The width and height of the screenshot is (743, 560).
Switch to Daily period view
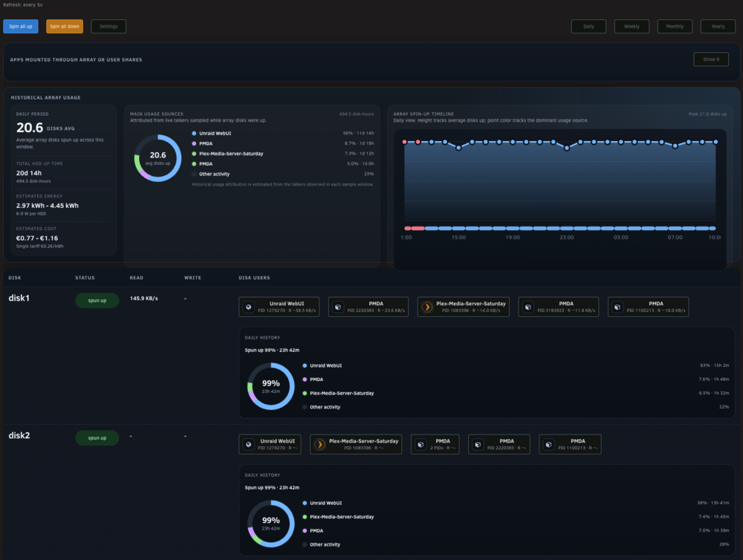click(588, 27)
